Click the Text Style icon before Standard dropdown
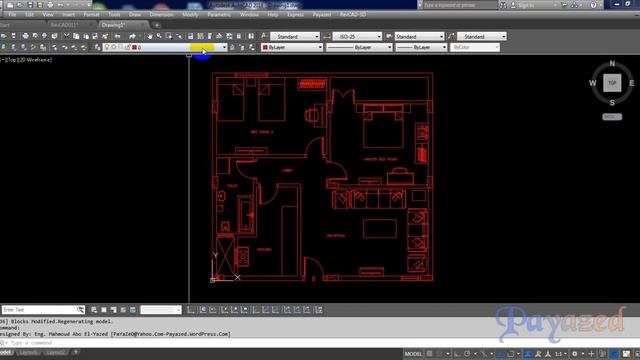640x360 pixels. (x=264, y=36)
